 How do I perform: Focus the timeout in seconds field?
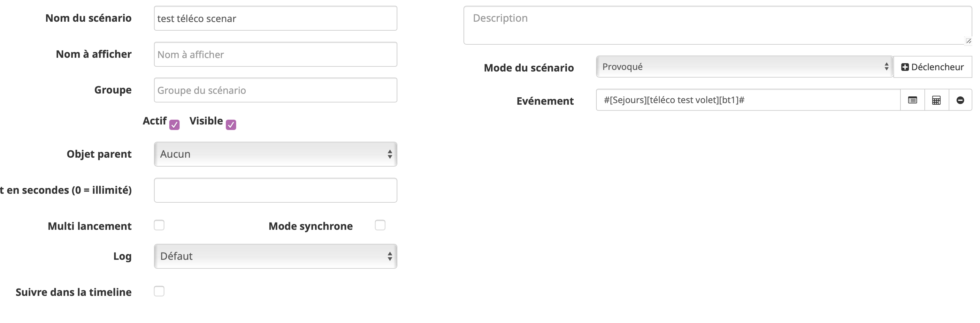tap(275, 190)
